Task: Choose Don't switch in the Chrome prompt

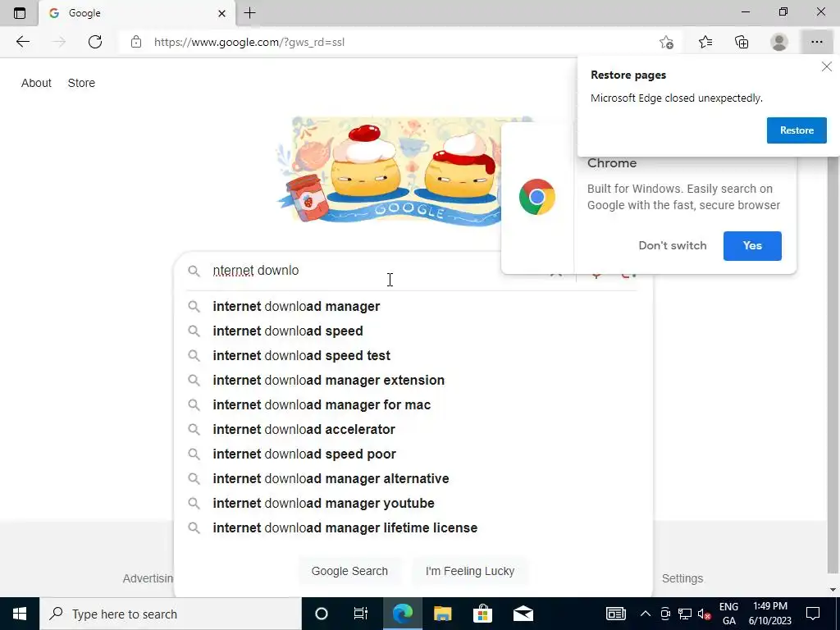Action: pos(673,245)
